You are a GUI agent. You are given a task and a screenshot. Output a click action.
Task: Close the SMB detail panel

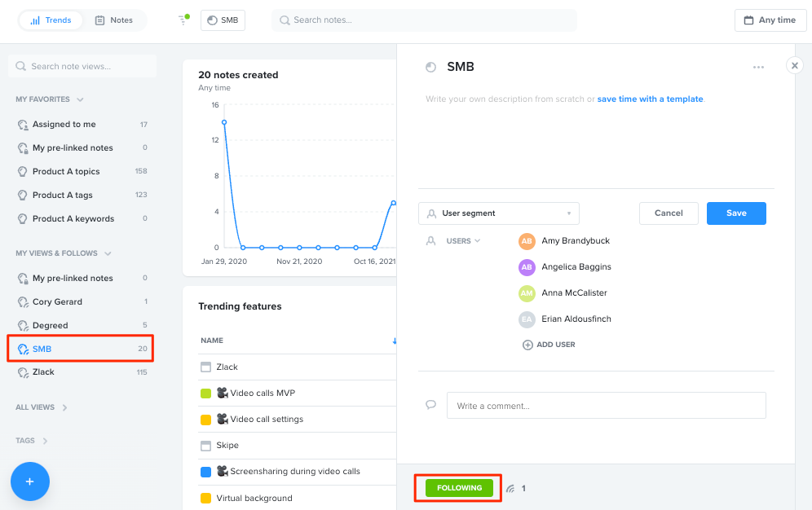(794, 66)
